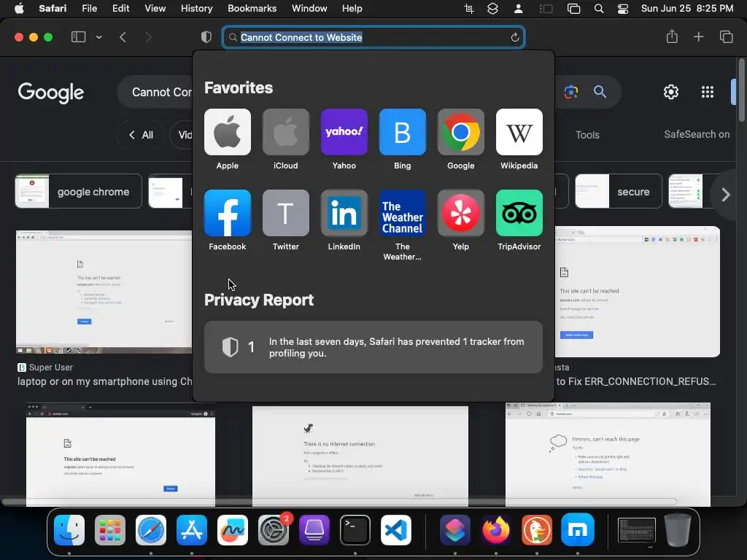The height and width of the screenshot is (560, 747).
Task: Open the Edit menu
Action: click(120, 9)
